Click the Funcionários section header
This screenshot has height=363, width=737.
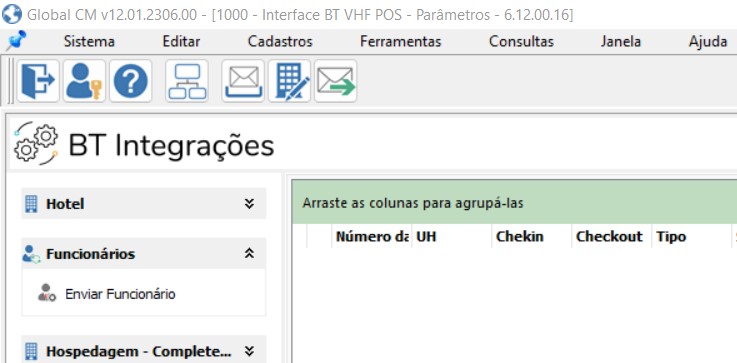coord(144,253)
